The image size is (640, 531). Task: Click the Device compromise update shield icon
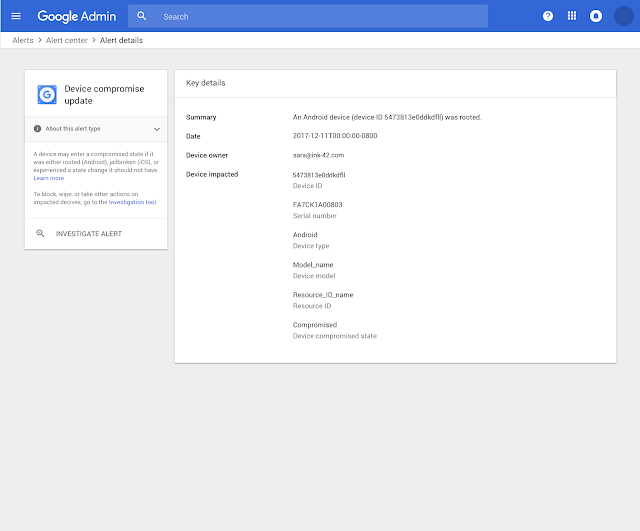[x=46, y=94]
